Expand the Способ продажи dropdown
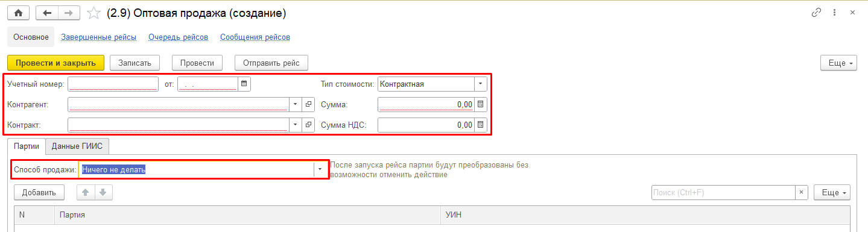Image resolution: width=868 pixels, height=232 pixels. [x=320, y=169]
